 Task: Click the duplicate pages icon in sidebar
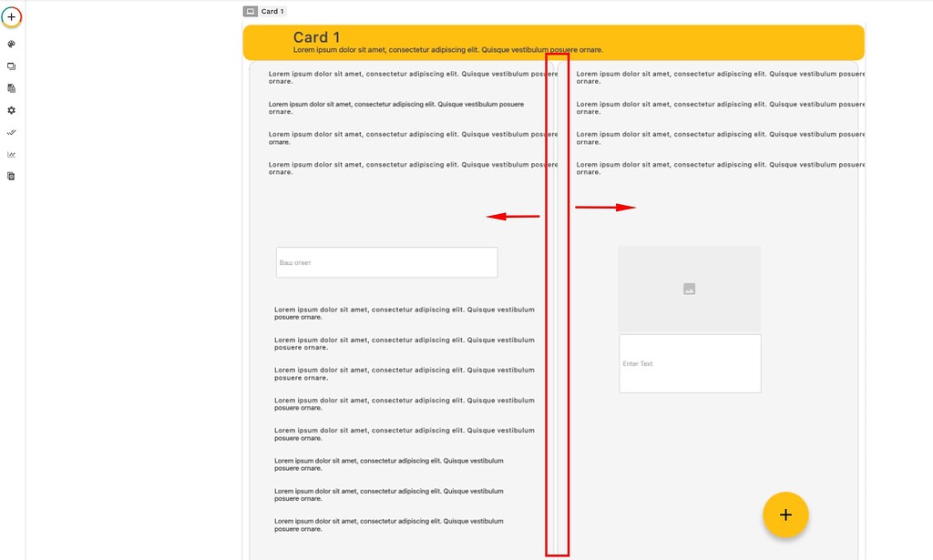(11, 87)
